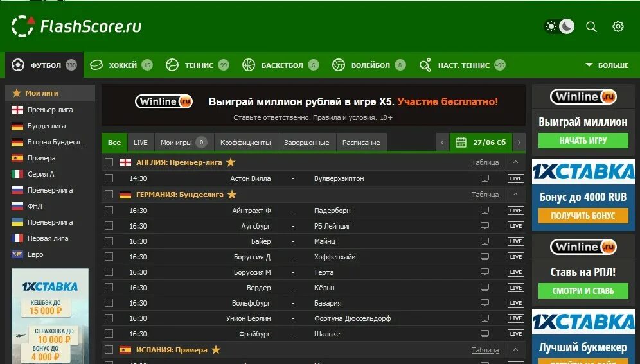Check the Айнтрахт Ф match checkbox
The width and height of the screenshot is (640, 364).
[x=109, y=211]
